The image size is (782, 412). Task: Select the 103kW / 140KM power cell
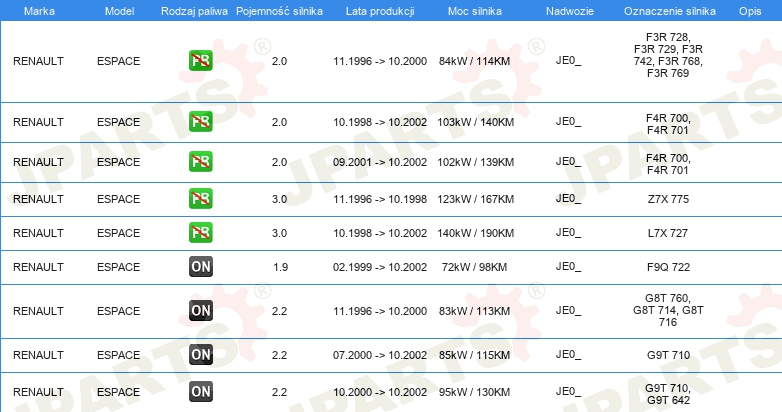click(x=475, y=122)
